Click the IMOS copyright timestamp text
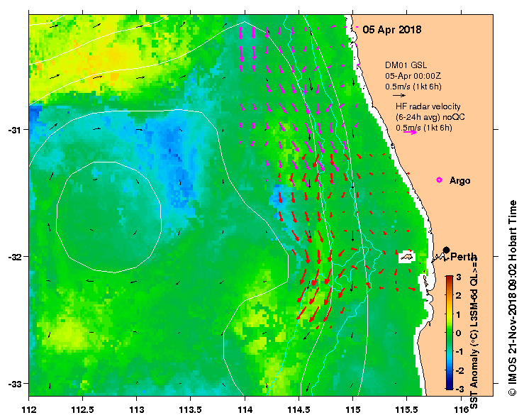Viewport: 524px width, 420px height. tap(513, 298)
